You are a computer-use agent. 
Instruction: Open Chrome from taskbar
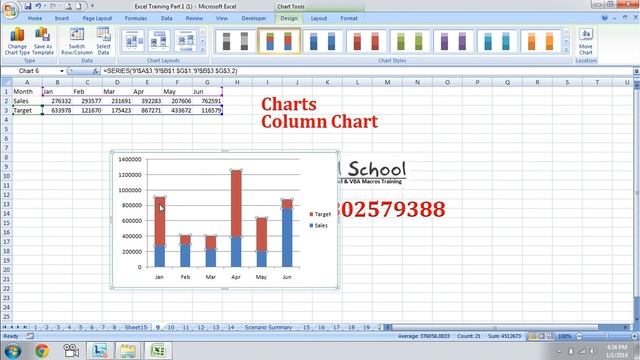tap(42, 351)
